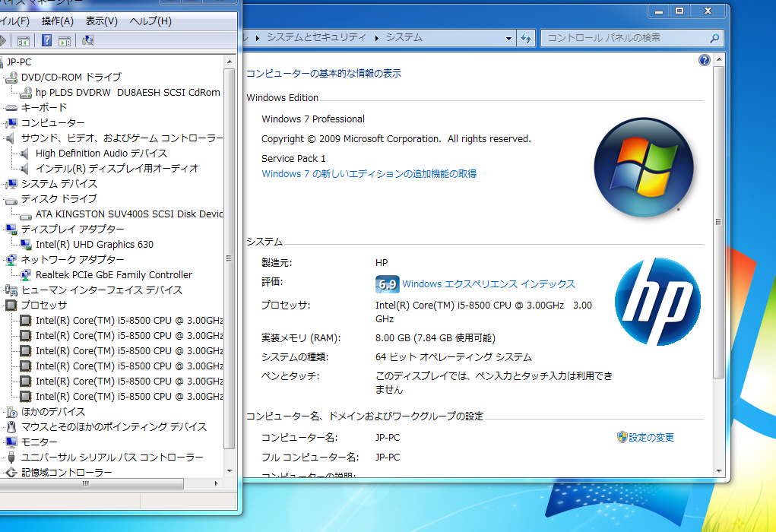Click the ネットワーク アダプター category icon
The image size is (776, 532).
(x=12, y=259)
